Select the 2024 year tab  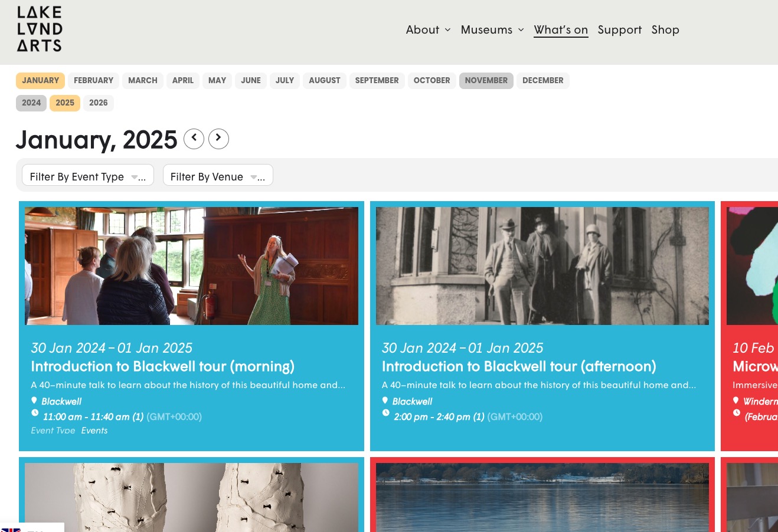pos(31,103)
